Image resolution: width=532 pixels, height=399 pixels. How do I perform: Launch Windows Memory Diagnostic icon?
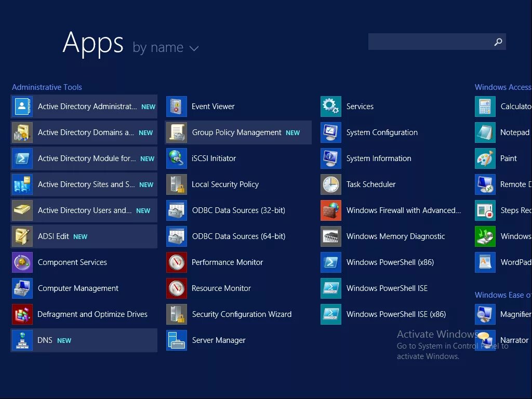coord(331,236)
